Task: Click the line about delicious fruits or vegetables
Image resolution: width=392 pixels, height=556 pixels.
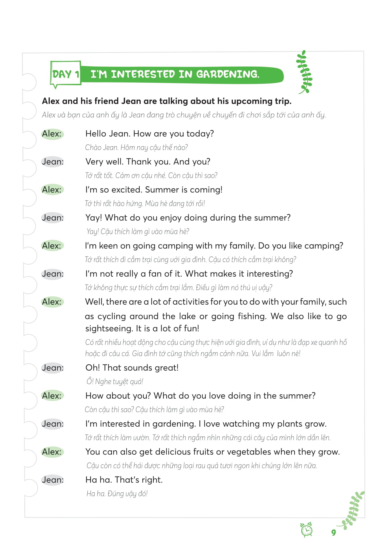Action: point(212,452)
